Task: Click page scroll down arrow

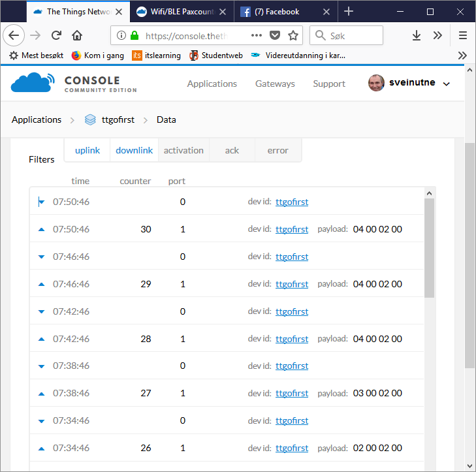Action: coord(469,466)
